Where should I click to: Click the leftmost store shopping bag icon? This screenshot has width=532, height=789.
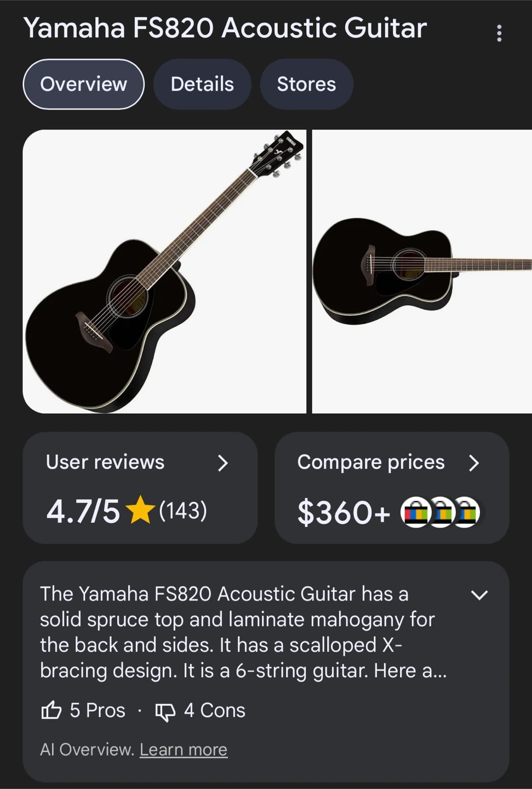[x=416, y=512]
